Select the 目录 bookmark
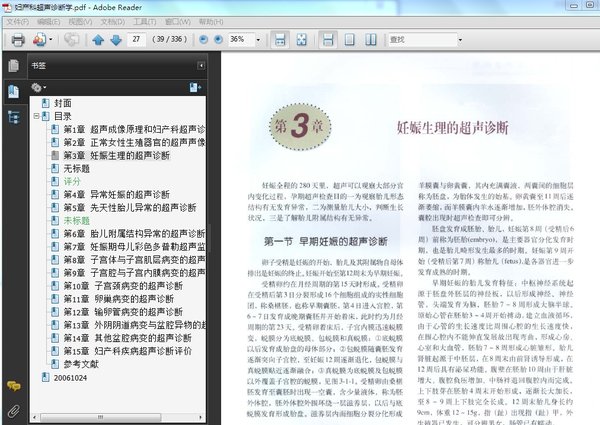This screenshot has height=425, width=600. 63,116
